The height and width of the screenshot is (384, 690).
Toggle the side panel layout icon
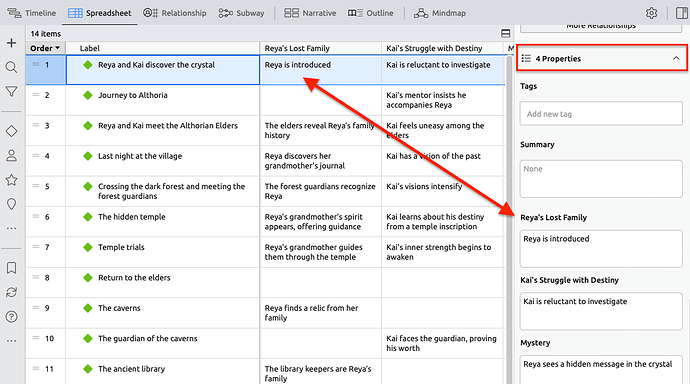[682, 13]
